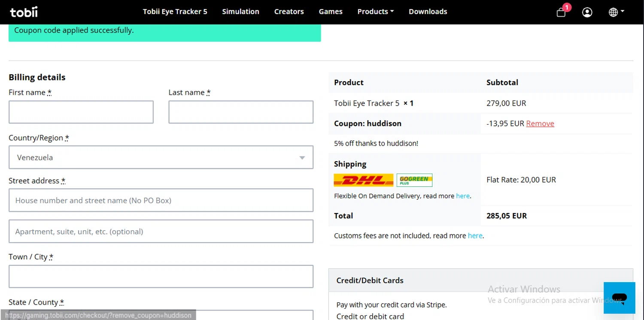This screenshot has height=320, width=644.
Task: Focus the Apartment, suite, unit field
Action: coord(161,232)
